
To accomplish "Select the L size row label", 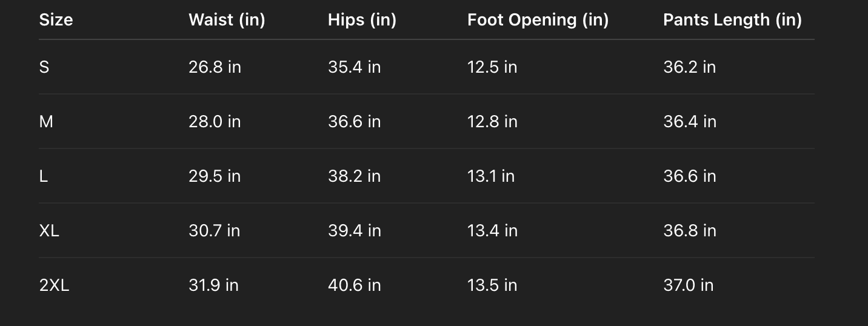I will pos(44,176).
